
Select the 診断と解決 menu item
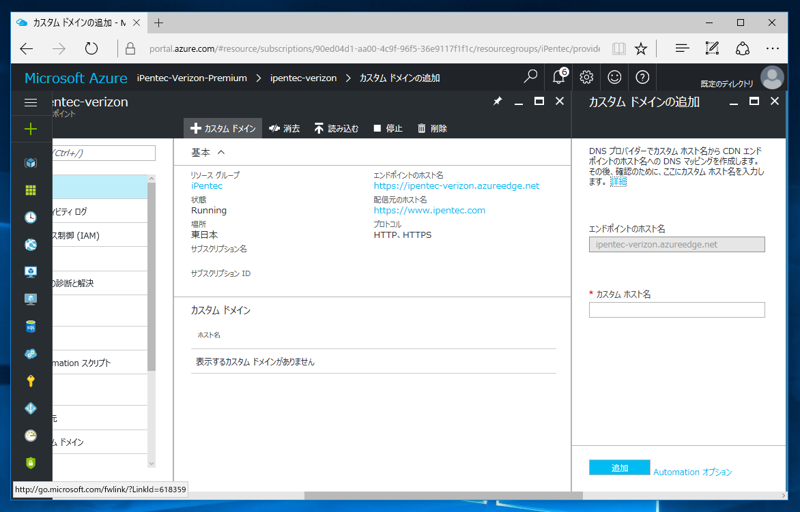coord(99,283)
